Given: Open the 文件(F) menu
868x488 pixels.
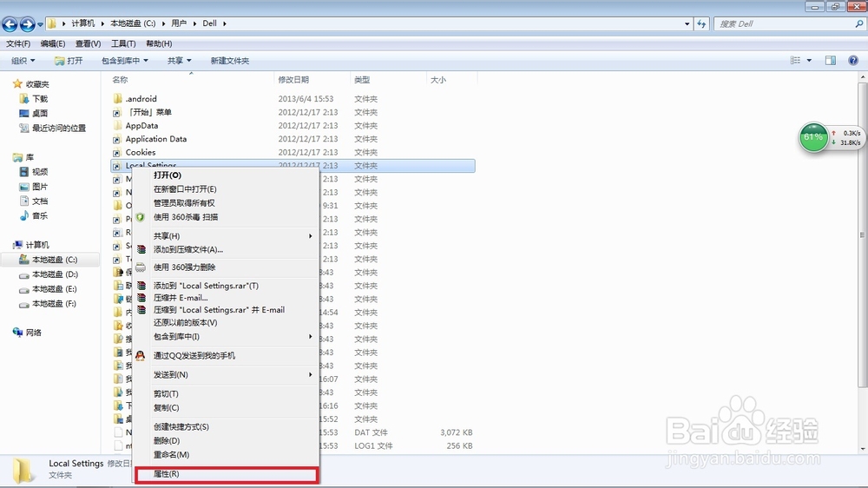Looking at the screenshot, I should point(18,43).
